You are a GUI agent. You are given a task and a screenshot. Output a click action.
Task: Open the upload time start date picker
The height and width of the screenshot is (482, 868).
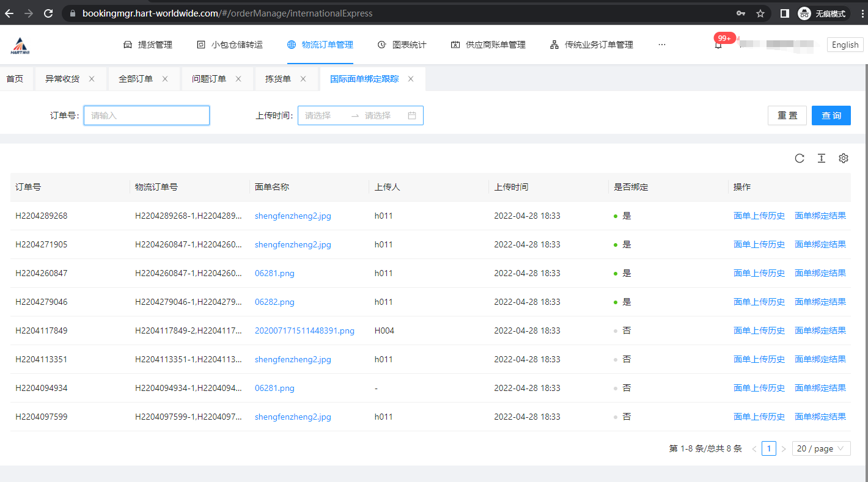tap(323, 115)
